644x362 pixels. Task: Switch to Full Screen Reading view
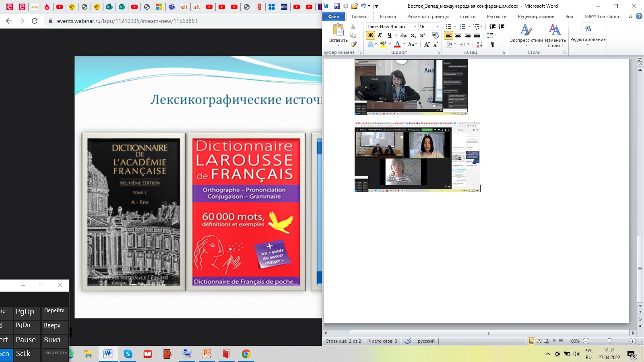539,341
